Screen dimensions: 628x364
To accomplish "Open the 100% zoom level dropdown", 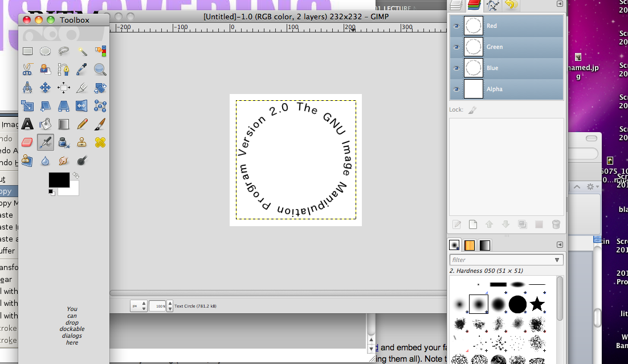I will [x=170, y=306].
